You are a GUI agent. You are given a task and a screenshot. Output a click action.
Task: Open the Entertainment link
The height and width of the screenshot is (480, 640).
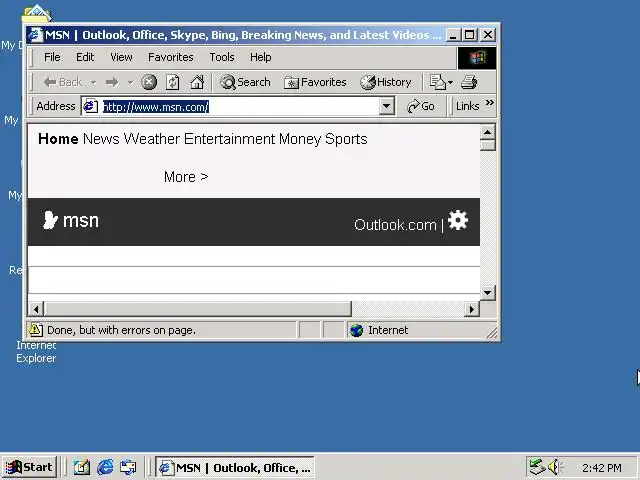(229, 139)
